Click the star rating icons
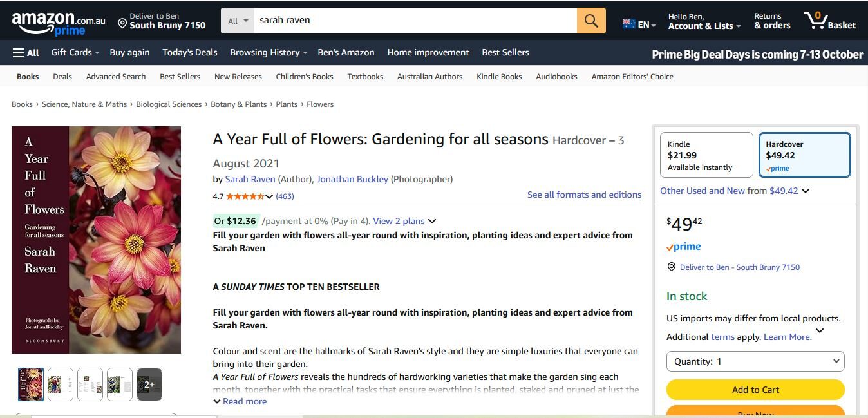 click(245, 196)
